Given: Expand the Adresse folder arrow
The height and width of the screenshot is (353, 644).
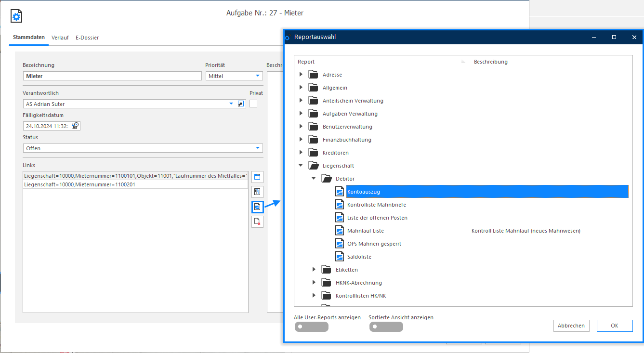Looking at the screenshot, I should (301, 75).
